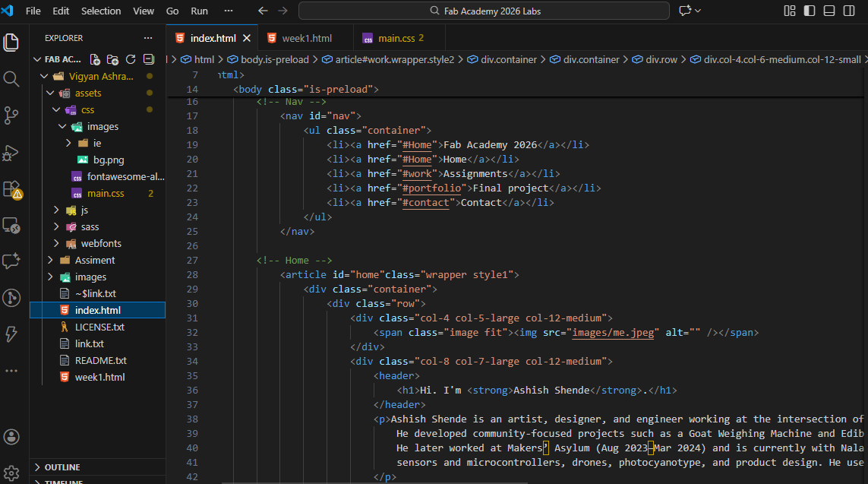
Task: Open the Search view in activity bar
Action: (11, 79)
